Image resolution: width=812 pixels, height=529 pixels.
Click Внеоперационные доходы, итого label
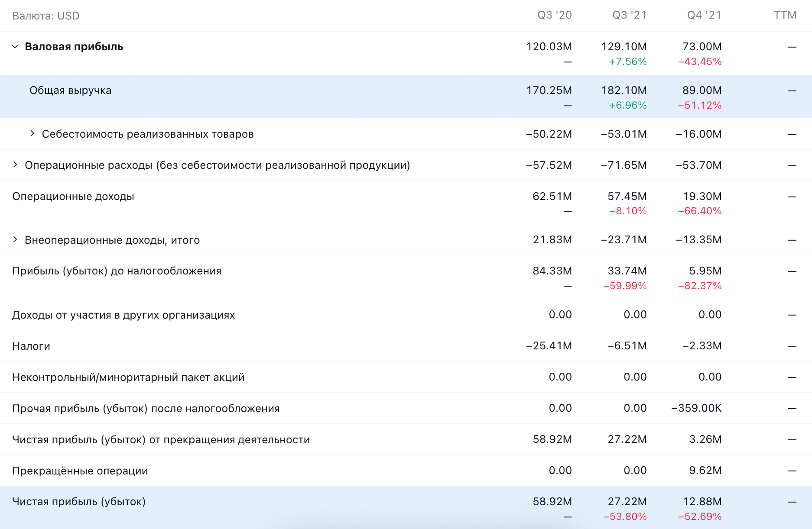[x=112, y=240]
